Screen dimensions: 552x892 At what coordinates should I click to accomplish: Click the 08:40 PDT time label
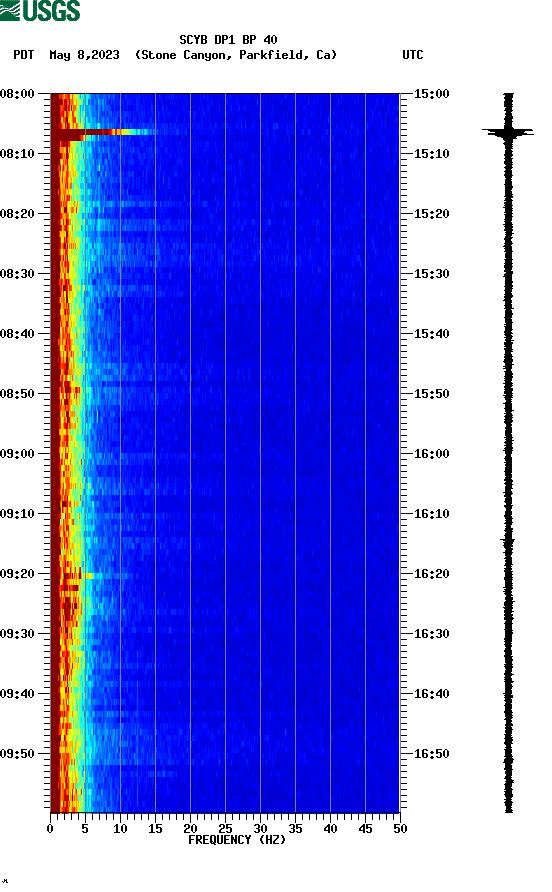[17, 334]
